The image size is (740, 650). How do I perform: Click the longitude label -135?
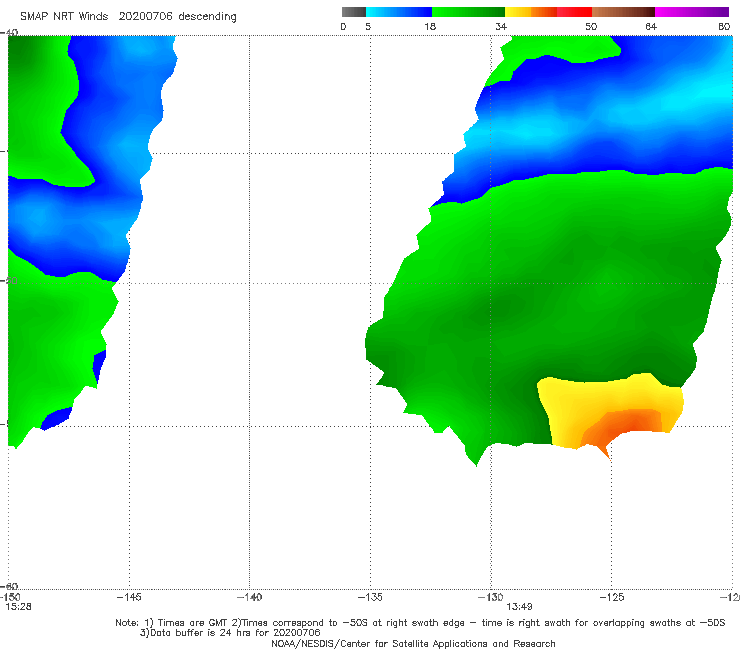pos(370,597)
